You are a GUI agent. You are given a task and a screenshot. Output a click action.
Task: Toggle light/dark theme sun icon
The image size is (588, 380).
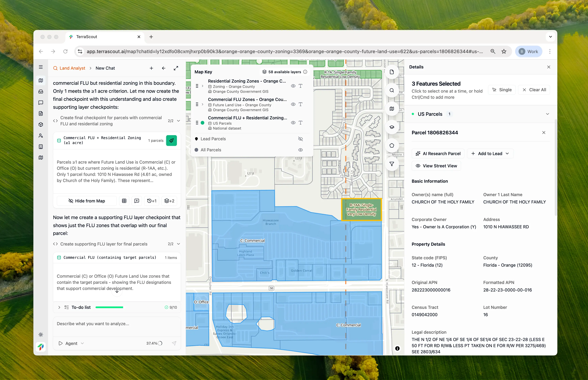tap(41, 335)
